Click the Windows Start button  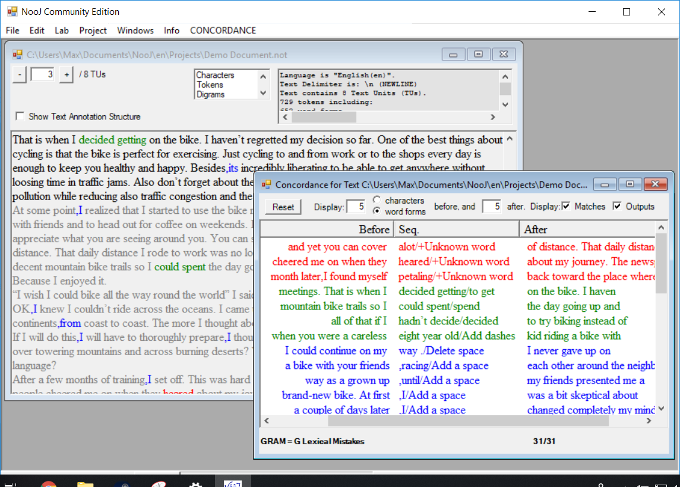tap(12, 484)
